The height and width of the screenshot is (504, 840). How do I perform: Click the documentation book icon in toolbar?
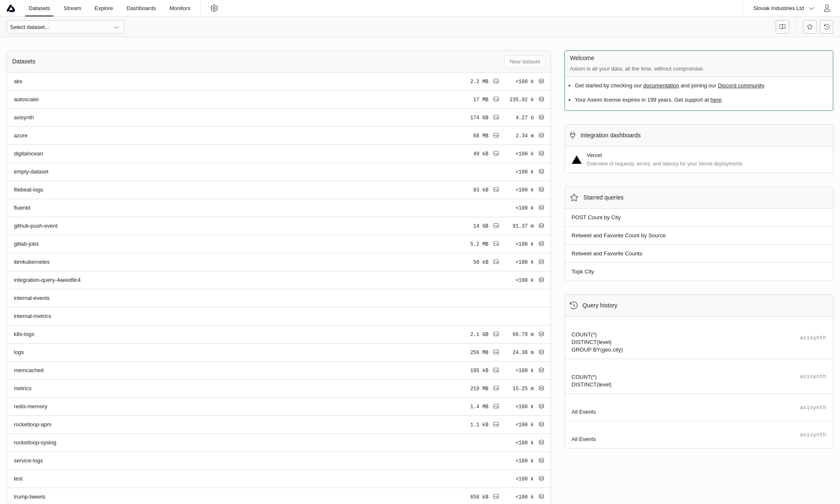click(782, 27)
